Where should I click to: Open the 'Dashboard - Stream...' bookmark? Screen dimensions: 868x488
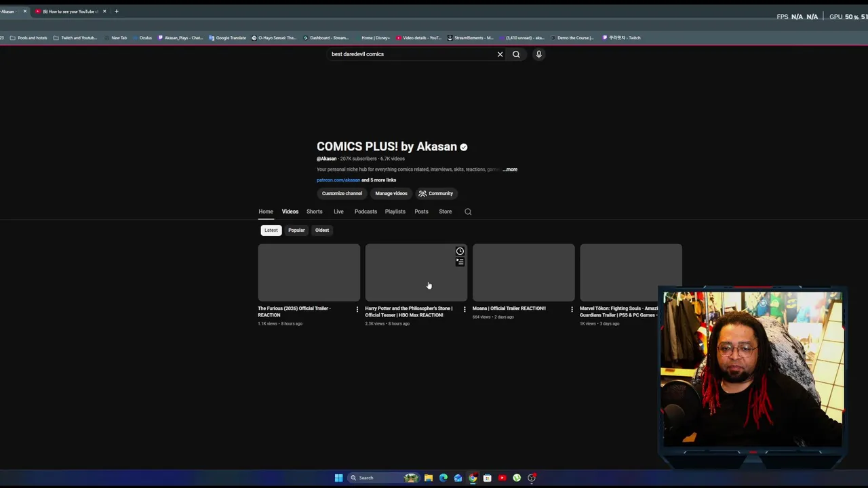(x=325, y=38)
